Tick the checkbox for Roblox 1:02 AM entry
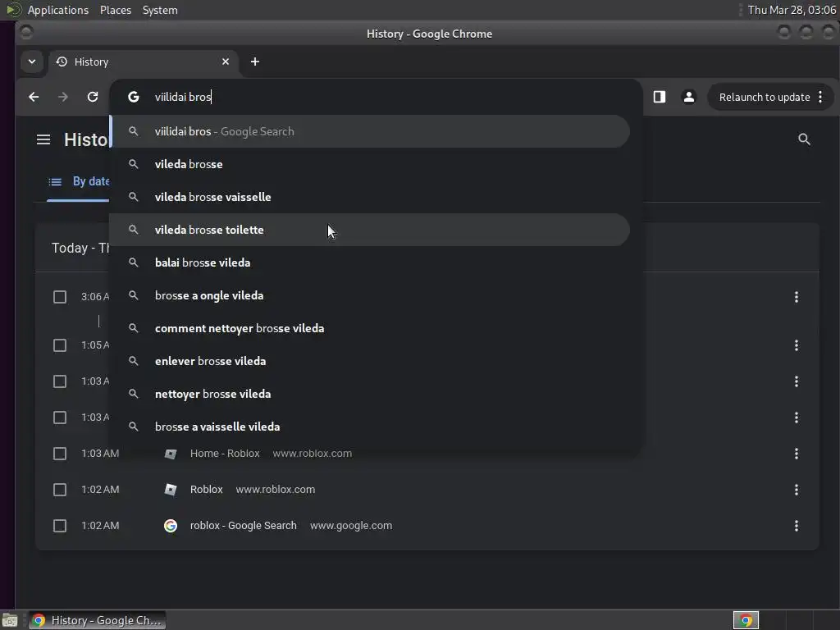 pyautogui.click(x=60, y=490)
